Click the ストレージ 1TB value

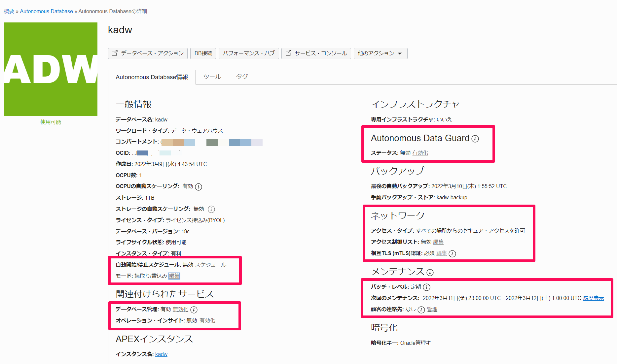(x=150, y=198)
